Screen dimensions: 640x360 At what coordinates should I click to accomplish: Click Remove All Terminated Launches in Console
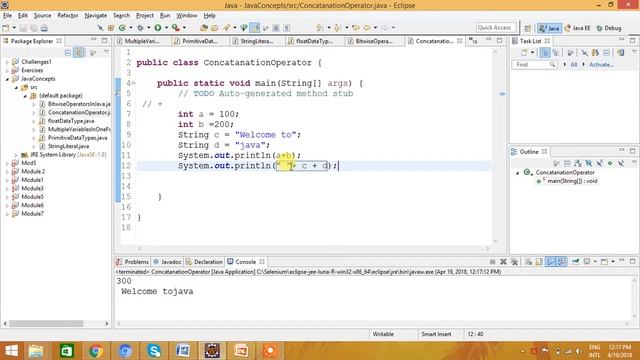(514, 262)
